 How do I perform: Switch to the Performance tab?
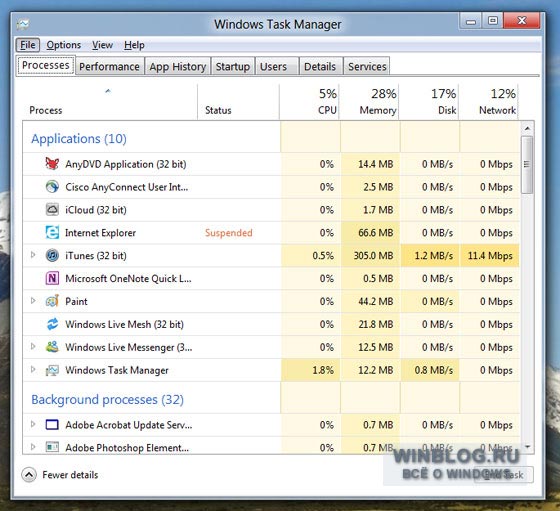(109, 66)
